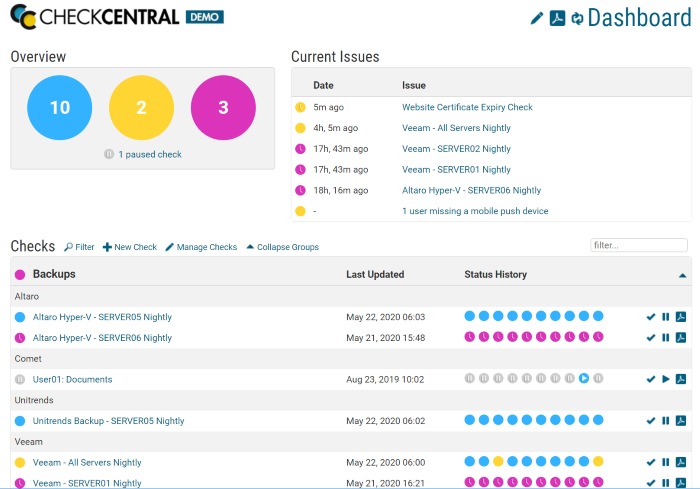Open Website Certificate Expiry Check issue
Image resolution: width=700 pixels, height=489 pixels.
click(x=467, y=107)
